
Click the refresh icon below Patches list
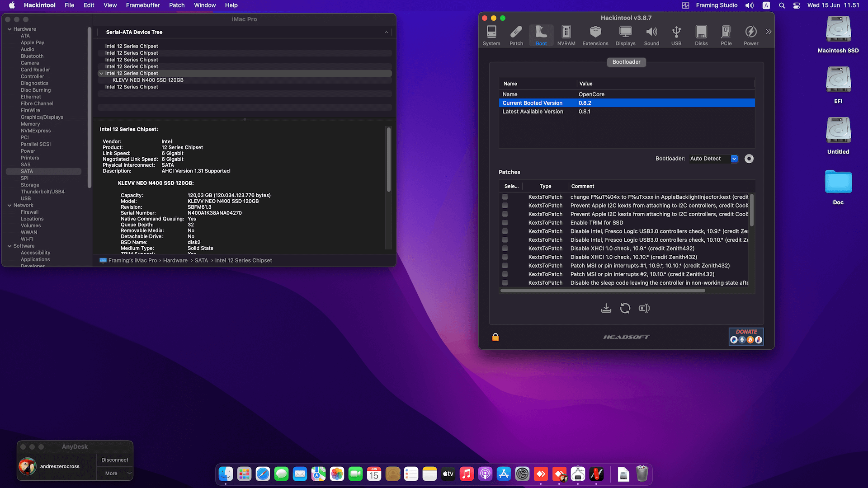pyautogui.click(x=625, y=308)
